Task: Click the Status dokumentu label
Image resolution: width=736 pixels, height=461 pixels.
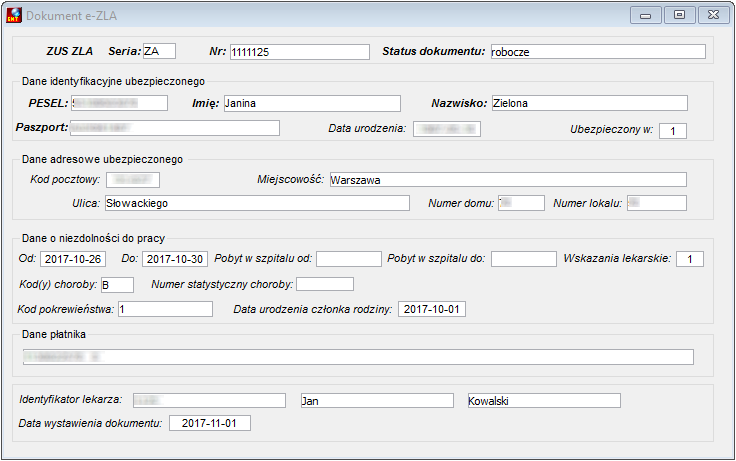Action: click(x=434, y=51)
